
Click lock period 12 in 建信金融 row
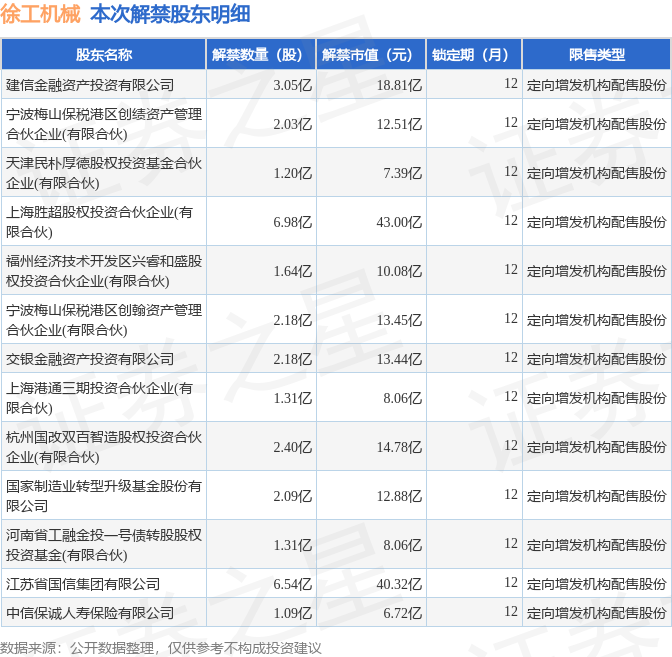[x=511, y=83]
